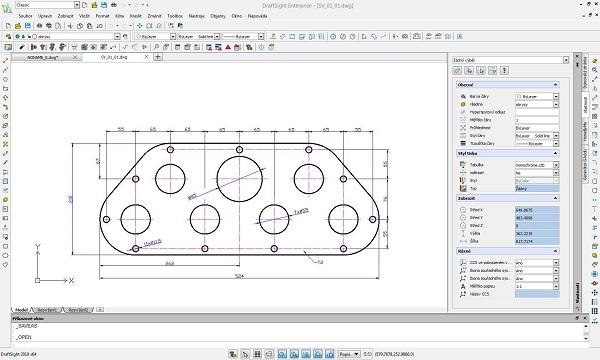Select the Circle tool in the left draw toolbar
600x360 pixels.
click(5, 79)
